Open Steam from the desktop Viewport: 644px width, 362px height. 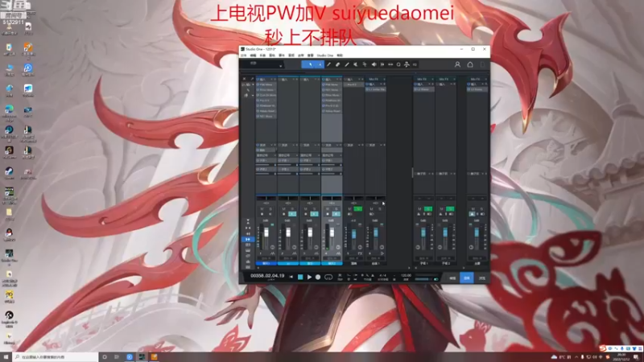pyautogui.click(x=9, y=172)
